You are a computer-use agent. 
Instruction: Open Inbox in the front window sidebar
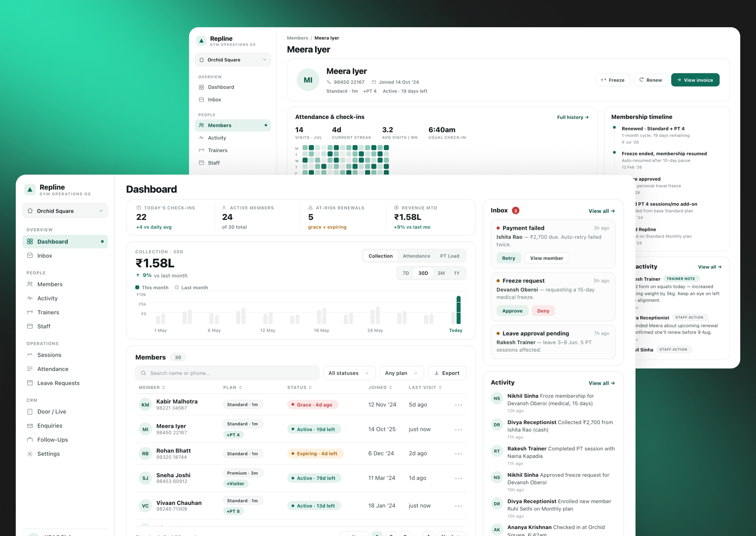(65, 256)
